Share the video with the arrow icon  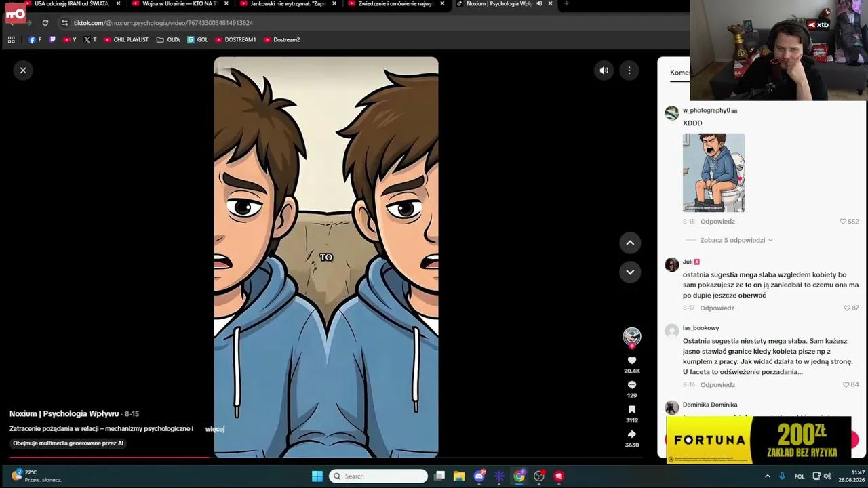tap(632, 434)
